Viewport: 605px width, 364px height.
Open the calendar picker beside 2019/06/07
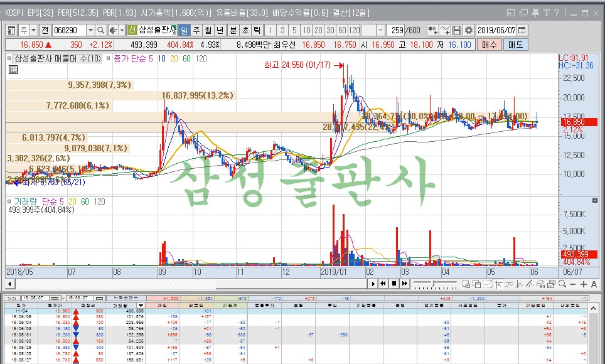522,30
